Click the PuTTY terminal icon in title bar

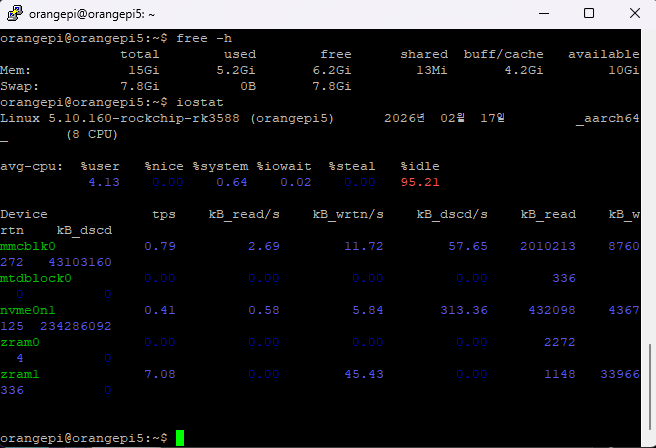point(14,14)
